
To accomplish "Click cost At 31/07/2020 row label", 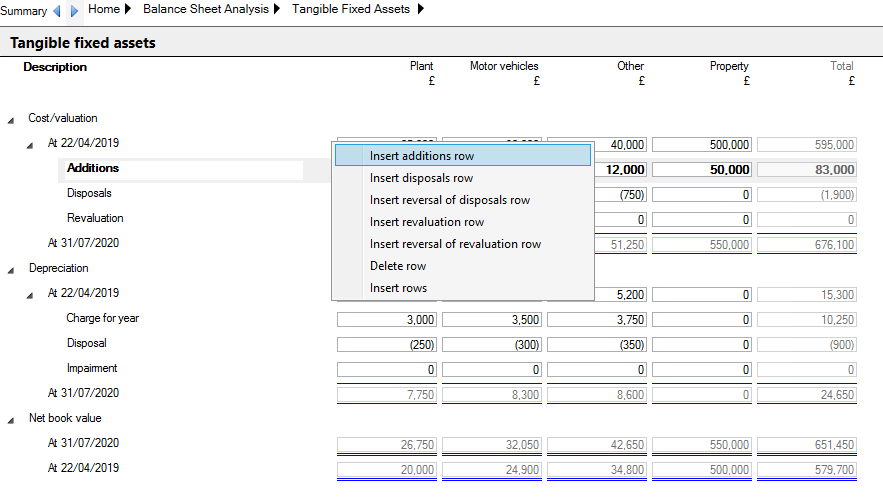I will [x=83, y=243].
